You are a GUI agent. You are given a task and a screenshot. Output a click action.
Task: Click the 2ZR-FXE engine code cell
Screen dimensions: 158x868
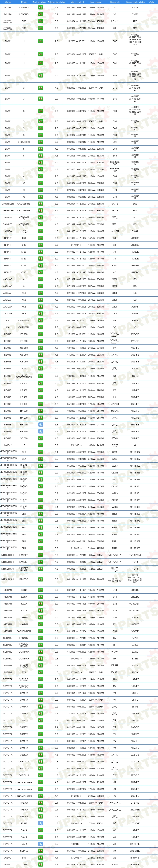(x=135, y=823)
